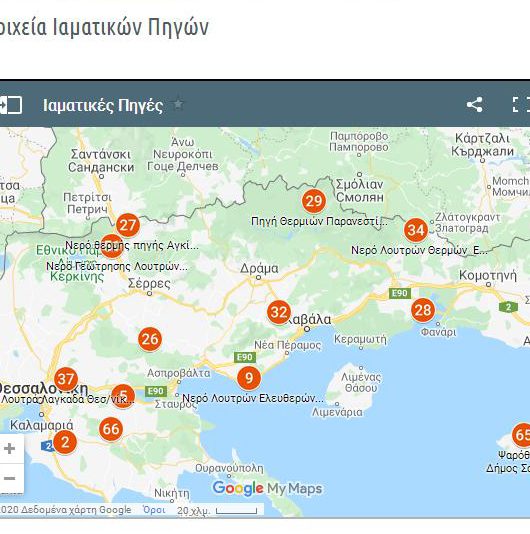
Task: Open the map in fullscreen view
Action: [521, 105]
